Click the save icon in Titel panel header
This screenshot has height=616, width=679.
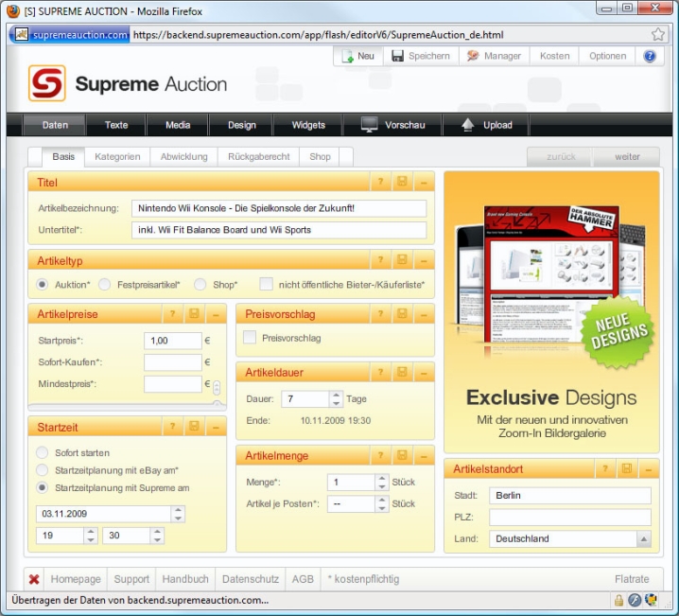pos(402,183)
